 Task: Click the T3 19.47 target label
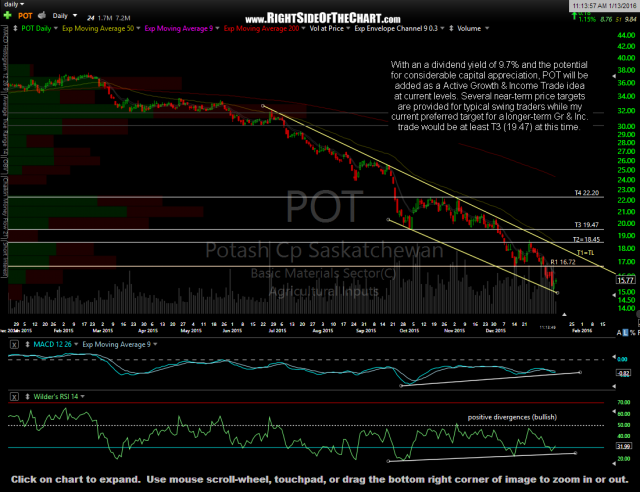(587, 225)
